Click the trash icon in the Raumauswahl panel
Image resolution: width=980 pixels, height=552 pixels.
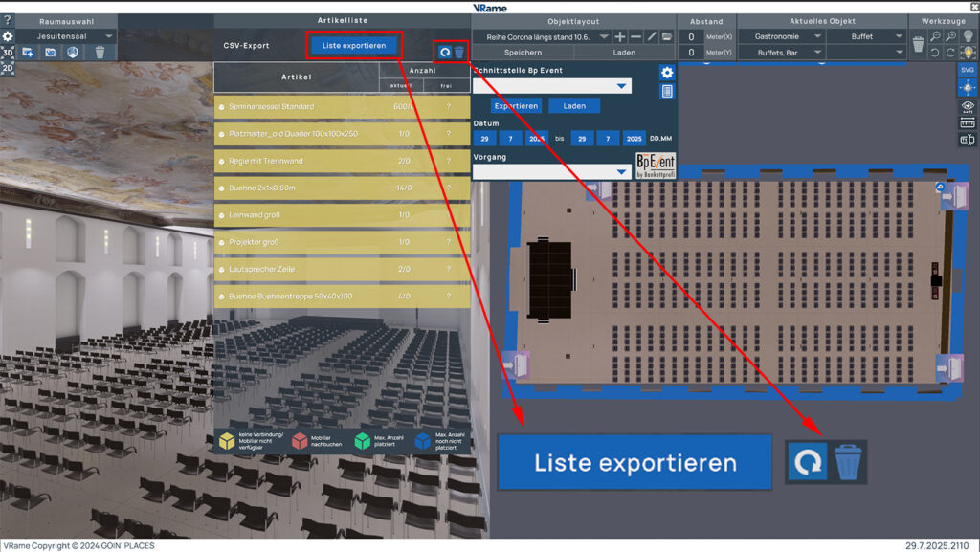click(x=100, y=53)
